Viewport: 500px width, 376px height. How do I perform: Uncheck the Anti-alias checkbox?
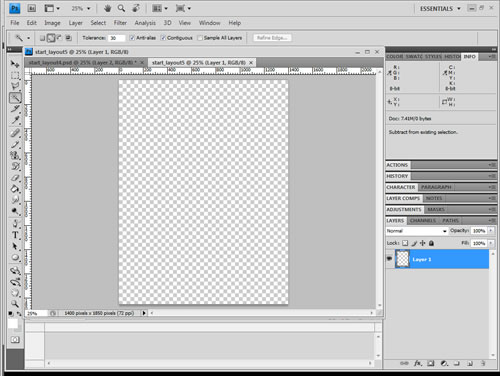coord(132,38)
